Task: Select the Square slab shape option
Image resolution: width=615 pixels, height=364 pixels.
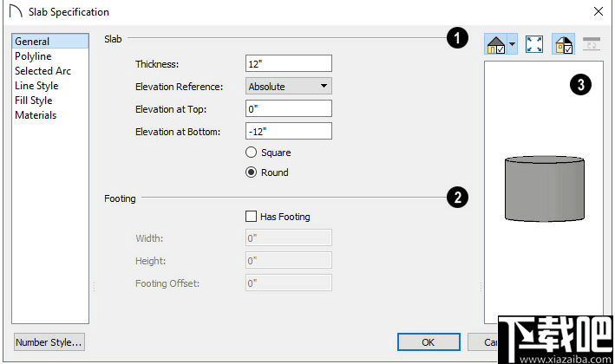Action: click(x=252, y=153)
